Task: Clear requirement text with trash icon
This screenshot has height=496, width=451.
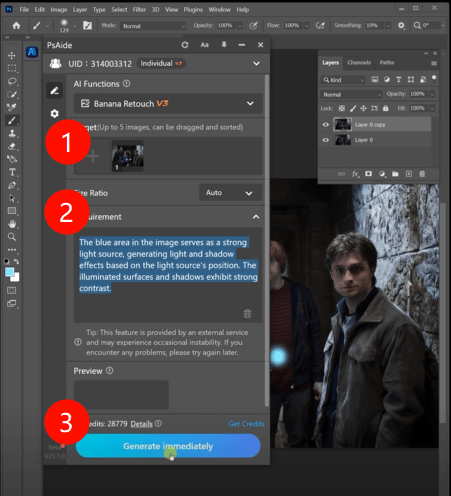Action: point(247,313)
